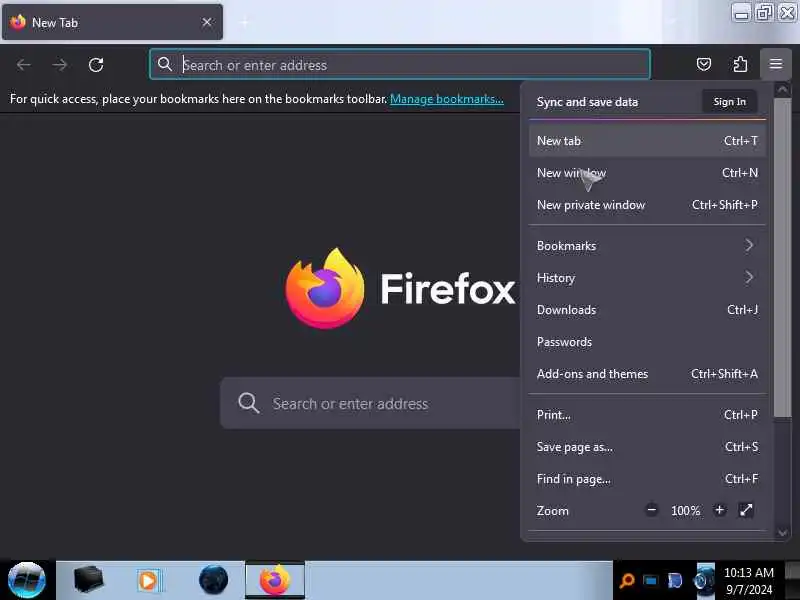Image resolution: width=800 pixels, height=600 pixels.
Task: Select Find in page... menu item
Action: 647,479
